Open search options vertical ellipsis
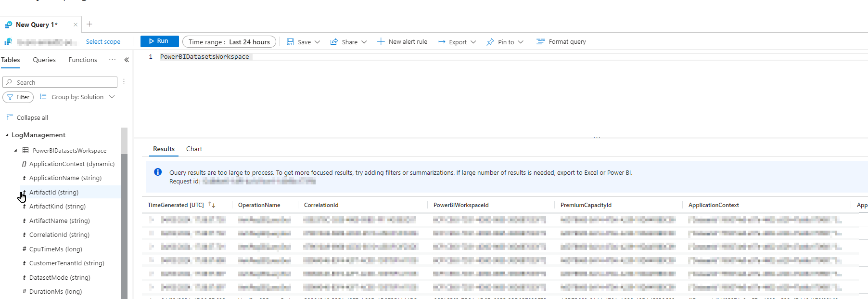Screen dimensions: 868x299 [124, 82]
